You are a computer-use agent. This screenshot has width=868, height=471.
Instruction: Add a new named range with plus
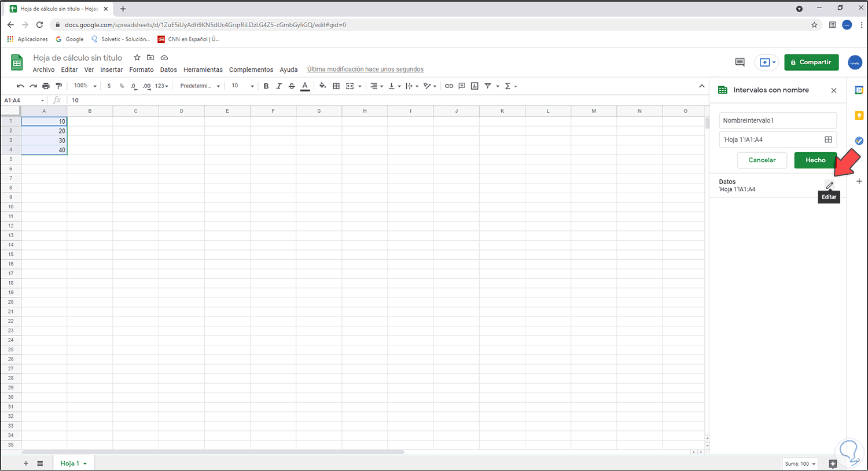pos(859,181)
